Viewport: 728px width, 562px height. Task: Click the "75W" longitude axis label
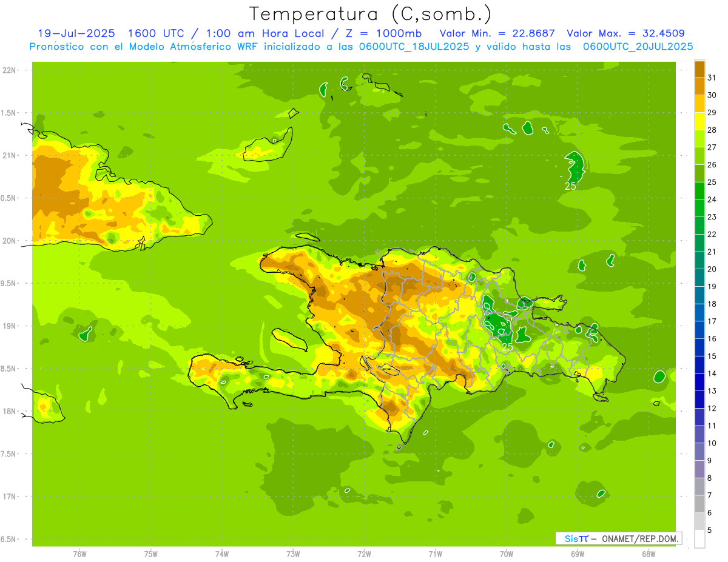(x=150, y=554)
